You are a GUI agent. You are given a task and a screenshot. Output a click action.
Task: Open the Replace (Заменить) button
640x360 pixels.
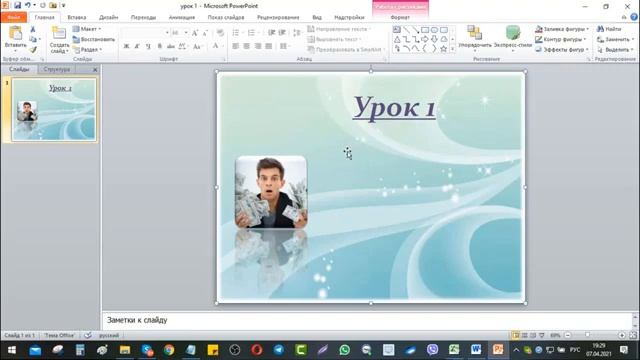click(x=615, y=39)
